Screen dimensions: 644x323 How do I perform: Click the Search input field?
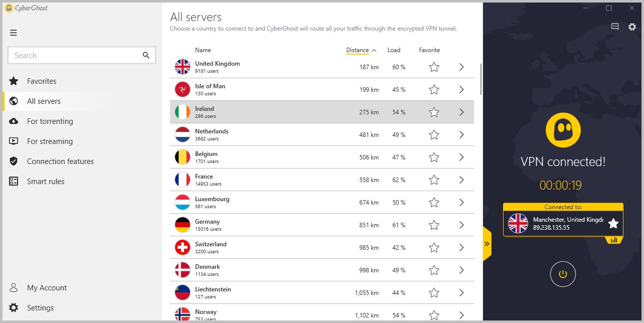[75, 55]
